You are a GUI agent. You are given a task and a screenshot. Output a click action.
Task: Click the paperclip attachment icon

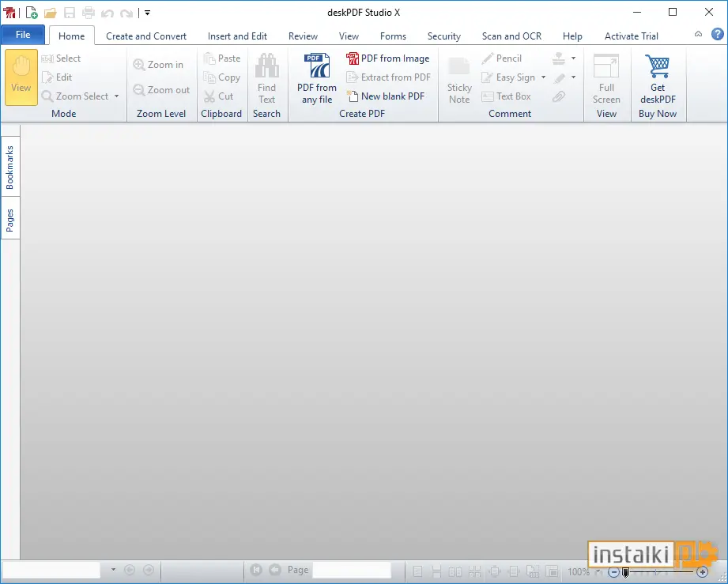pos(559,96)
